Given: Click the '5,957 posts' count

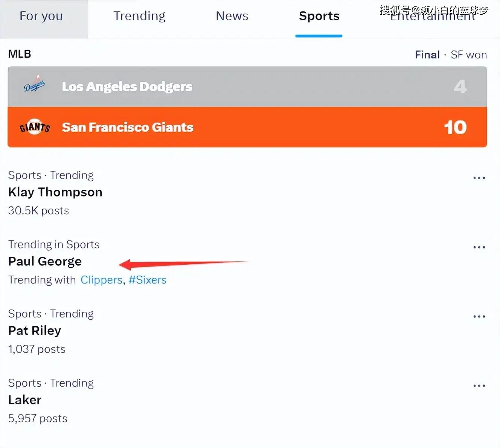Looking at the screenshot, I should [x=38, y=418].
